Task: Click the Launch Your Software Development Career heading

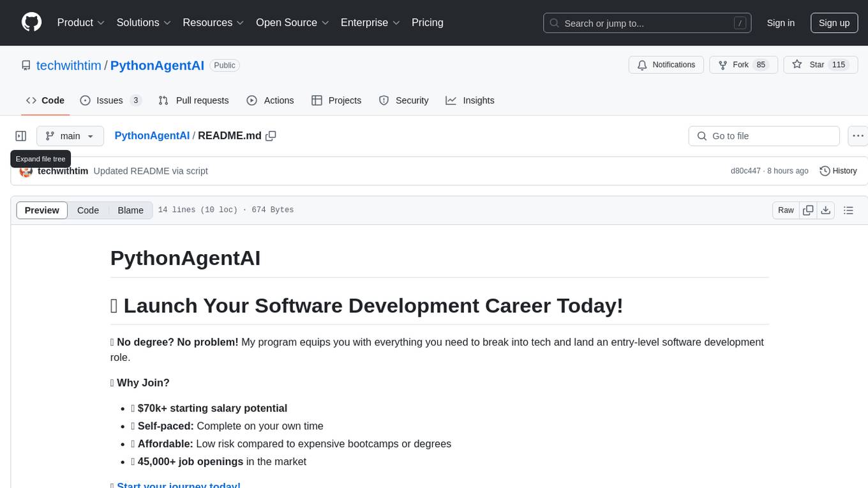Action: 367,305
